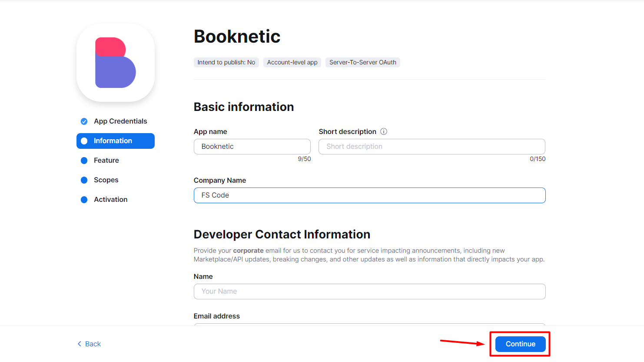Click the Booknetic app logo
Screen dimensions: 644x362
coord(115,62)
